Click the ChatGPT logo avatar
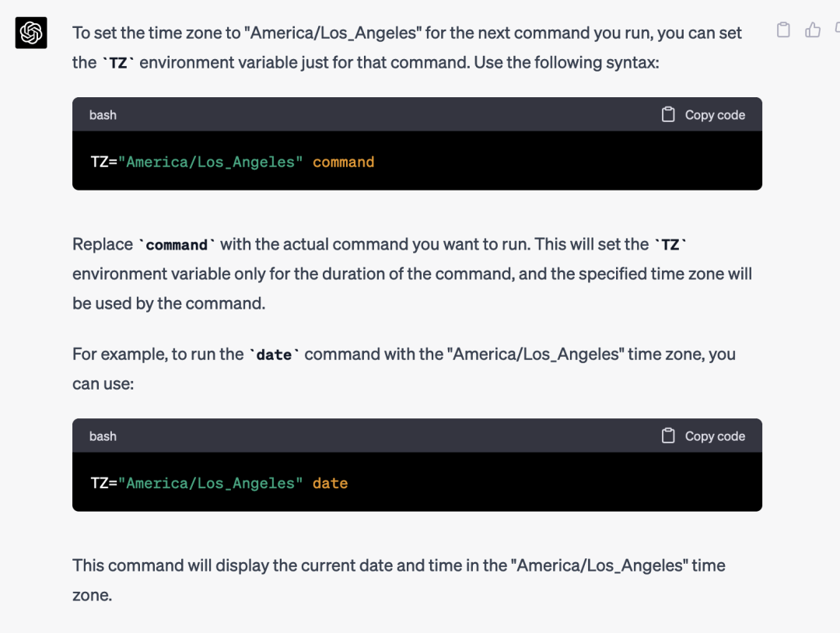840x633 pixels. (31, 33)
